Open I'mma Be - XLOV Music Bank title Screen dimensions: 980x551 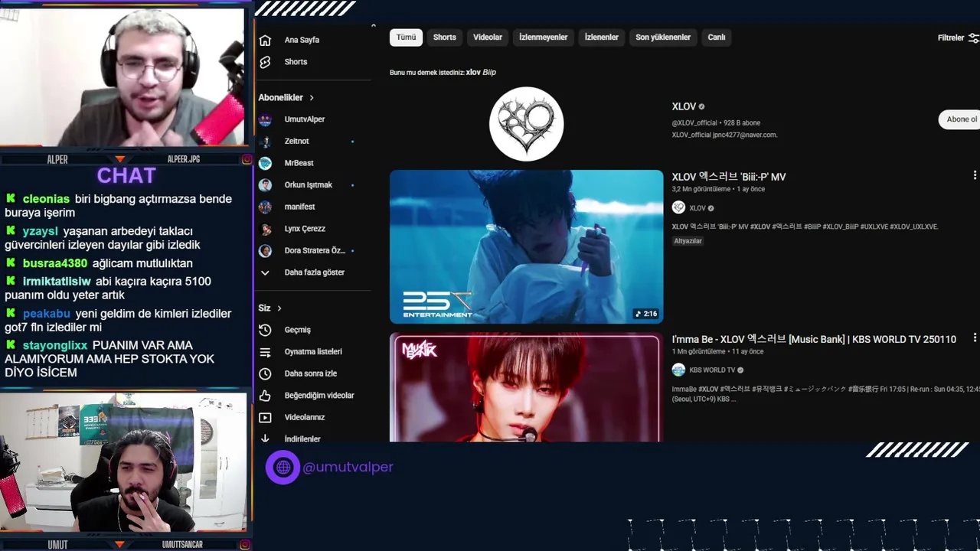coord(814,339)
